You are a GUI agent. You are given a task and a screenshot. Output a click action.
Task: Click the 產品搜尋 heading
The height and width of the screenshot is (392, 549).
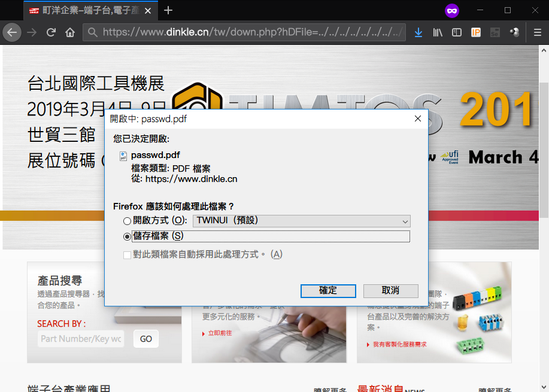point(60,280)
